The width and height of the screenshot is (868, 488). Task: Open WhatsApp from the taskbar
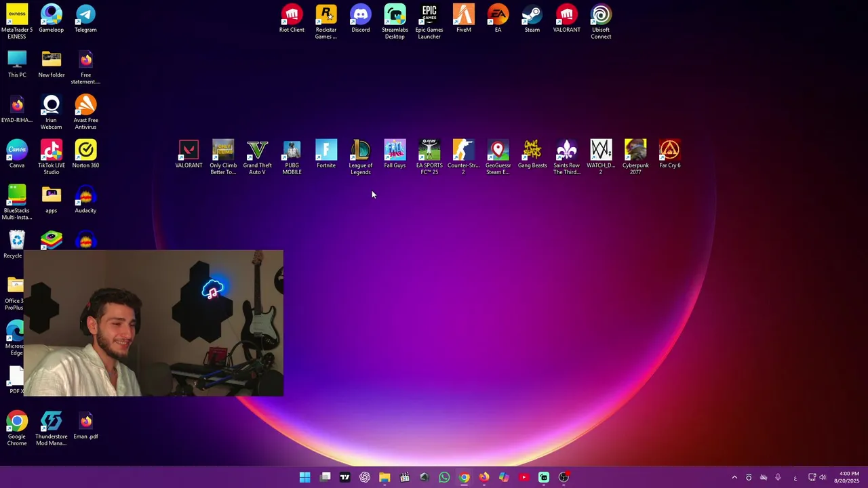click(x=444, y=477)
